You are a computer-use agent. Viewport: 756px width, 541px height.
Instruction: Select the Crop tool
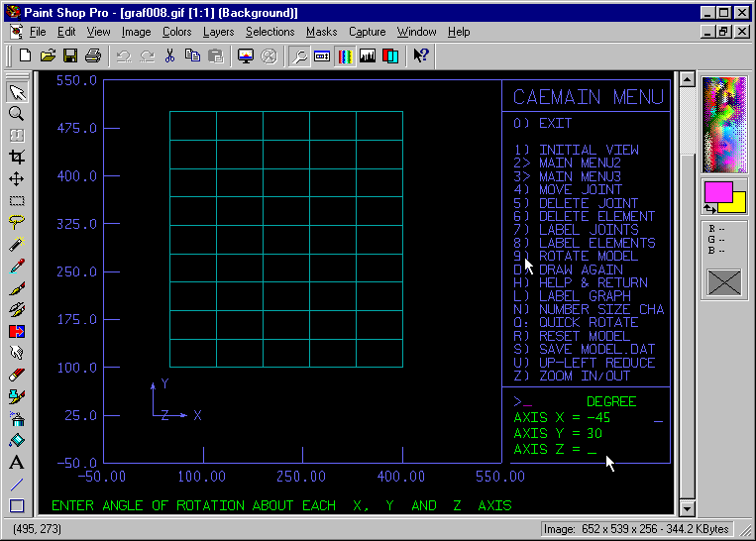[x=16, y=158]
